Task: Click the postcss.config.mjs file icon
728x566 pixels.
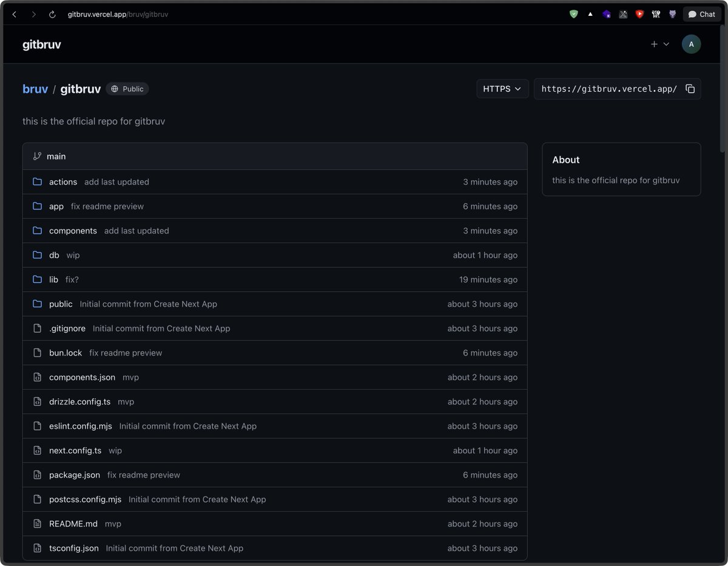Action: click(x=37, y=499)
